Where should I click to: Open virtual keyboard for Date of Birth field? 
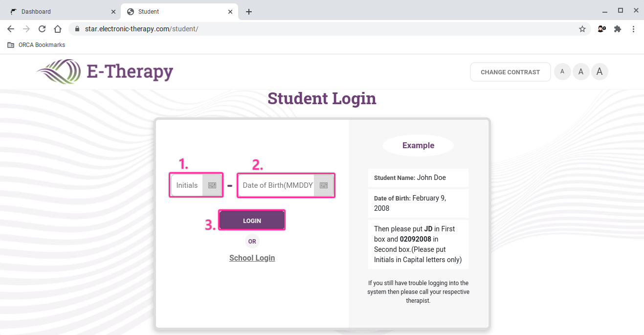point(324,185)
